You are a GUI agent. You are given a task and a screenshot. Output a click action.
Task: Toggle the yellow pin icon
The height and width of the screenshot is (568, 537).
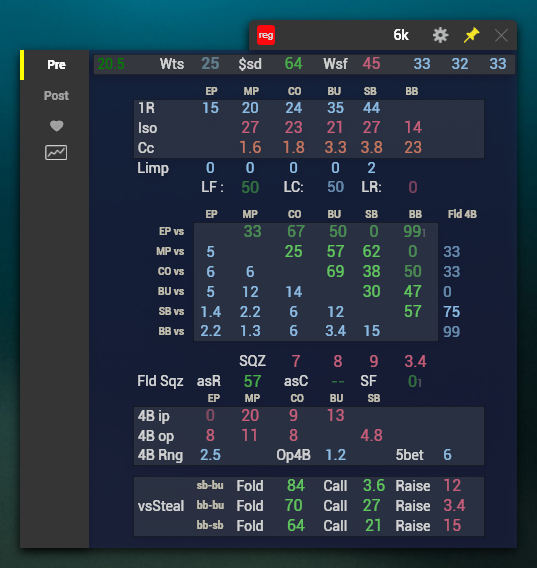click(471, 35)
